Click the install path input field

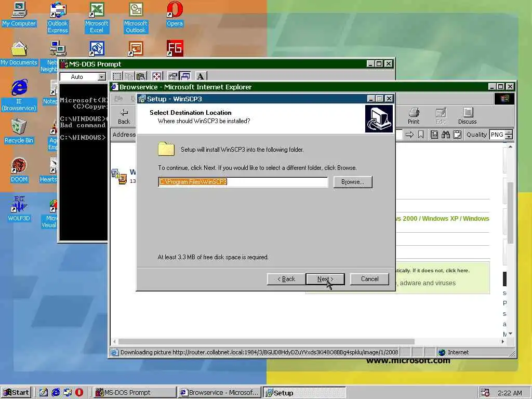[x=243, y=182]
